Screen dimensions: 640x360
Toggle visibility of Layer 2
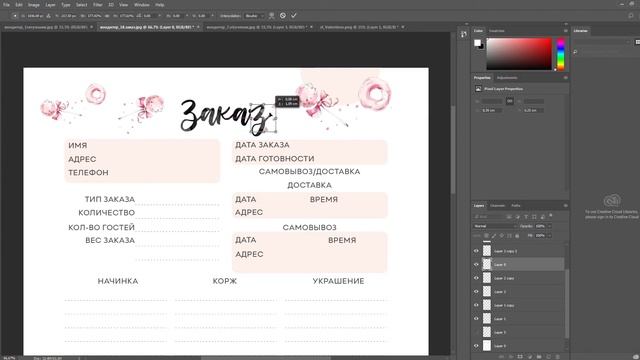(476, 291)
